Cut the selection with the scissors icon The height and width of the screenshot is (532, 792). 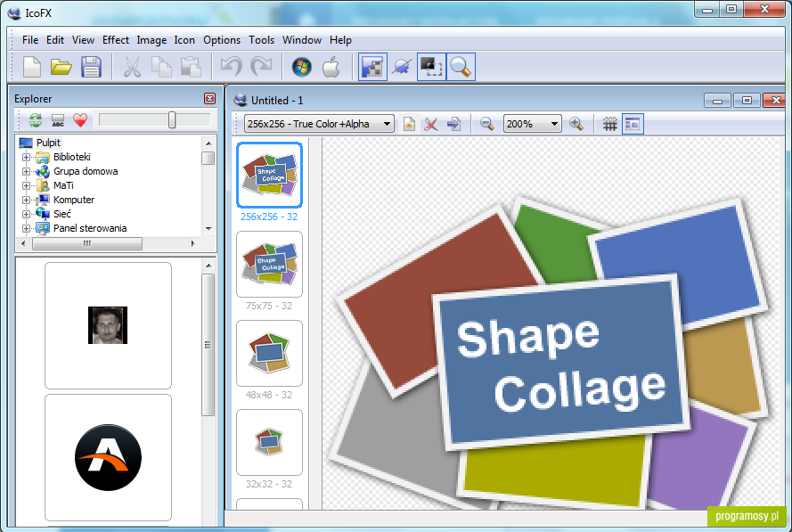[x=132, y=67]
